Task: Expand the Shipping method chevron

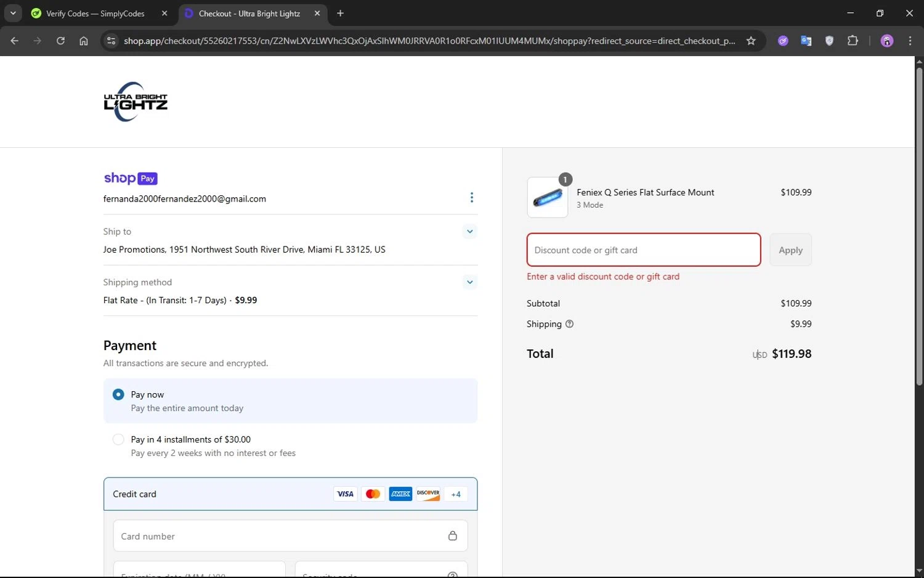Action: (470, 282)
